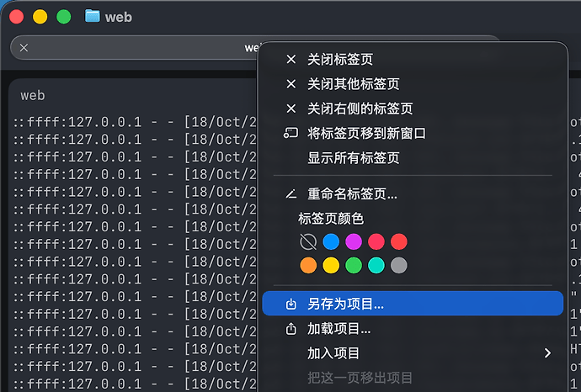Click the move-tab window icon
The width and height of the screenshot is (581, 392).
290,133
